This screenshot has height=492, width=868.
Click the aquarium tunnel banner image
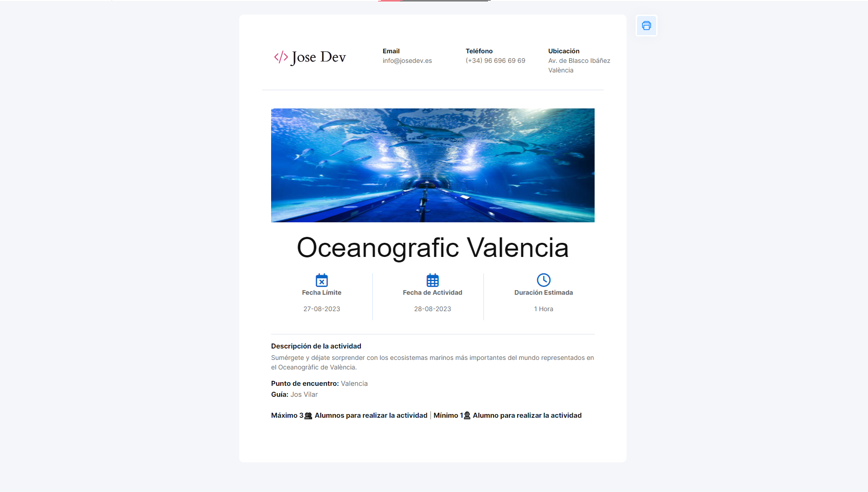coord(432,165)
